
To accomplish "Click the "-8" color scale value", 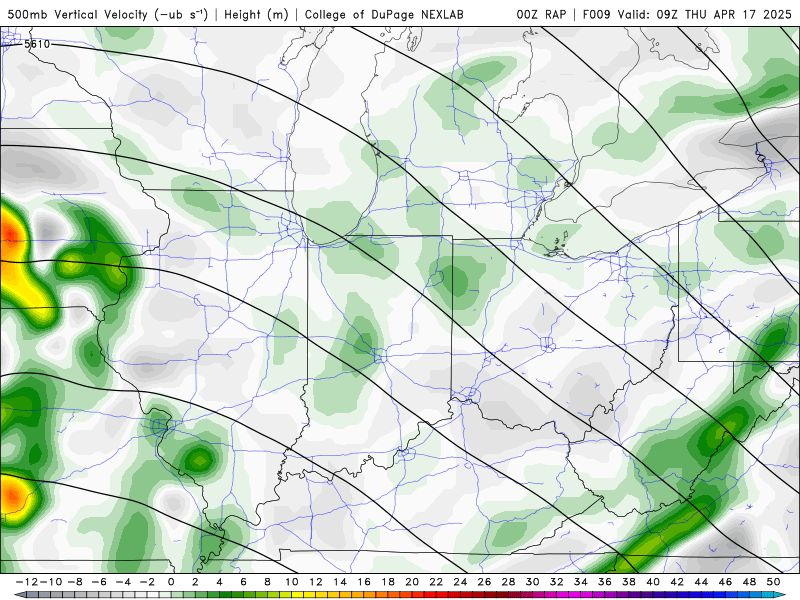I will coord(74,582).
